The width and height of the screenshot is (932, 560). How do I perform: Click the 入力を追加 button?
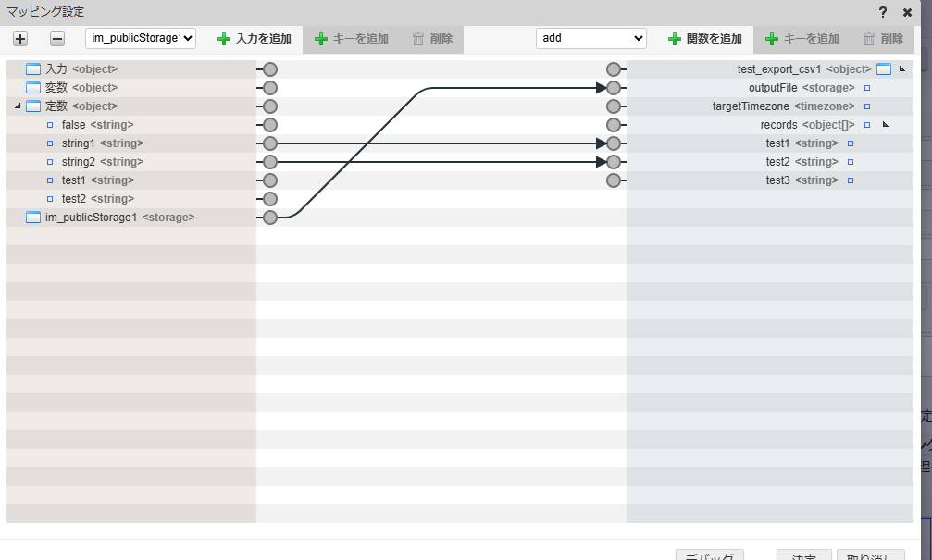click(255, 39)
